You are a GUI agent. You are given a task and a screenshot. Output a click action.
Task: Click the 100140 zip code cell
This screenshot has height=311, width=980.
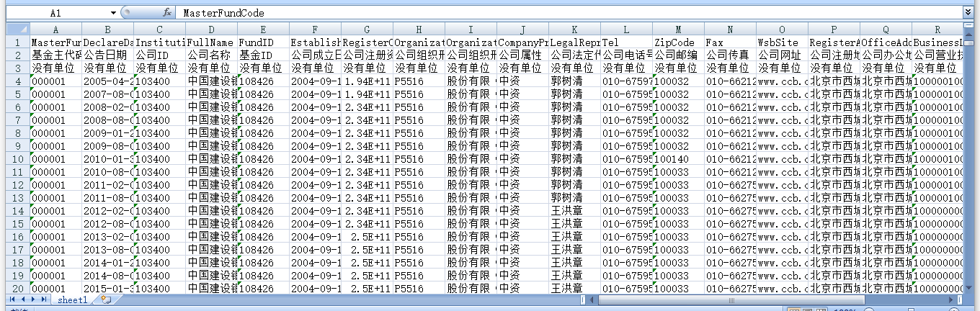click(x=678, y=159)
